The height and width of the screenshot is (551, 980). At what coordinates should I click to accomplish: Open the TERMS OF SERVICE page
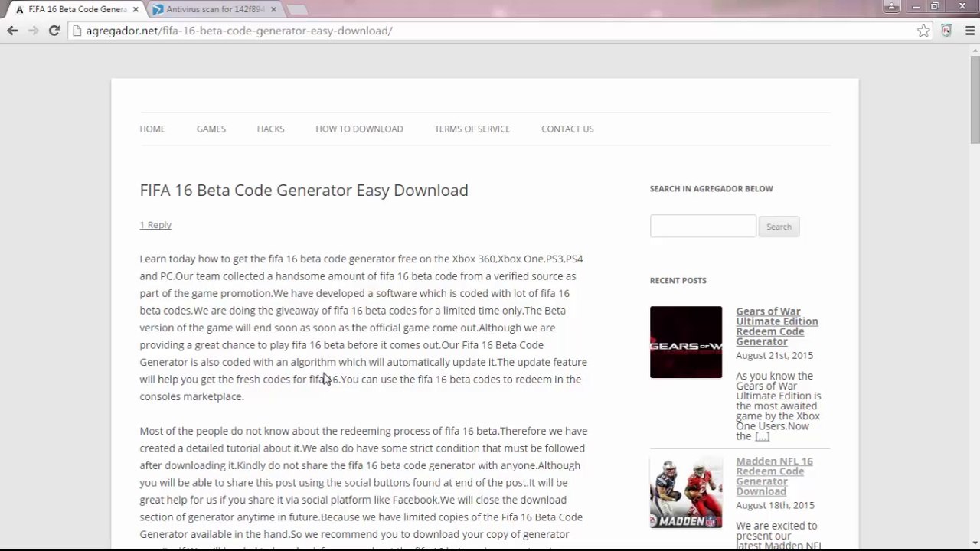coord(472,129)
